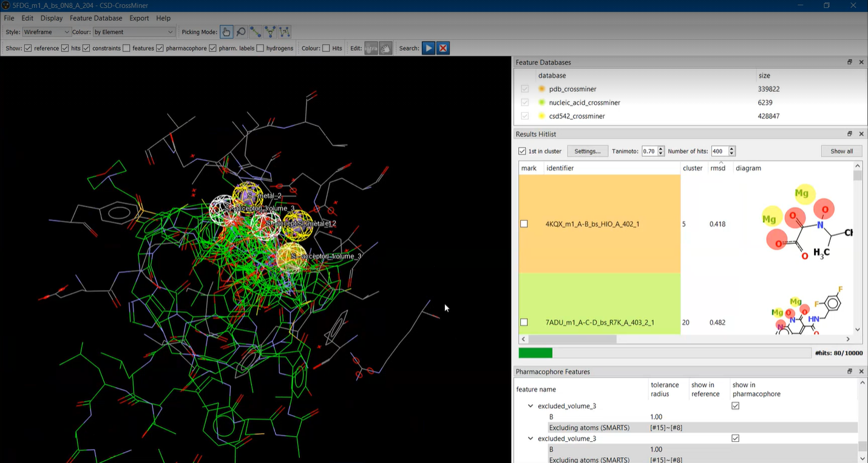Screen dimensions: 868x463
Task: Click the hand edit tool icon
Action: (385, 48)
